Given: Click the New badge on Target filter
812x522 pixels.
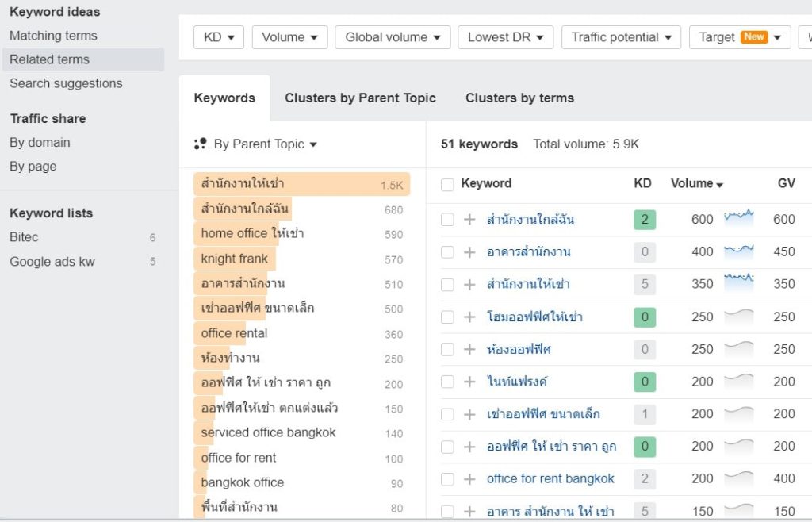Looking at the screenshot, I should [x=754, y=36].
